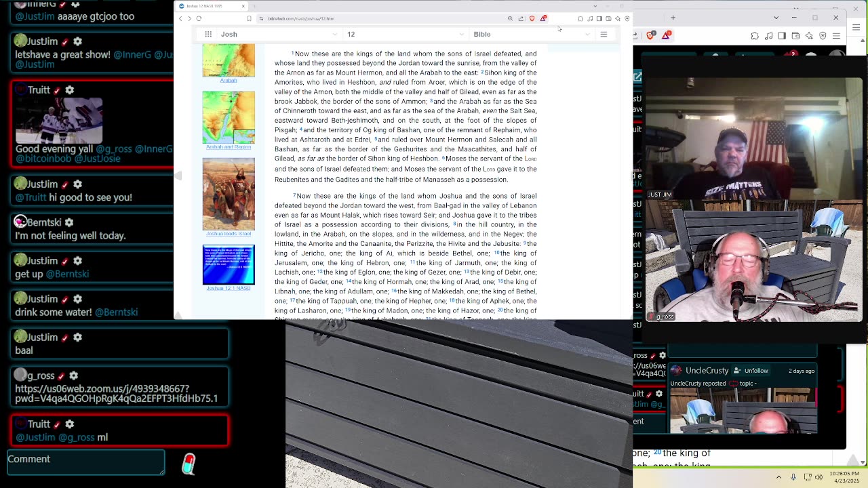Bookmark the Biblehub page
Viewport: 868px width, 488px height.
pos(249,19)
